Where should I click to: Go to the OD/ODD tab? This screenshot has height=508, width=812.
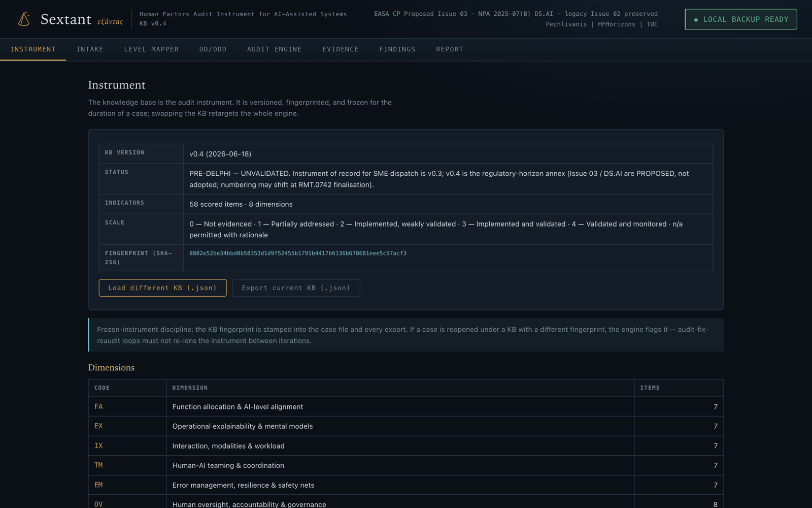pos(213,49)
